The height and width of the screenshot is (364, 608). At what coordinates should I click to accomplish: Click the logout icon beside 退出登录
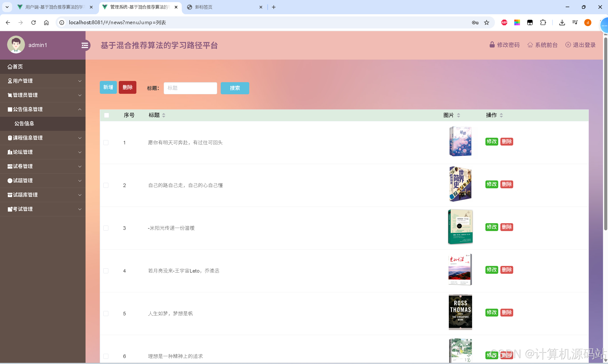coord(569,45)
